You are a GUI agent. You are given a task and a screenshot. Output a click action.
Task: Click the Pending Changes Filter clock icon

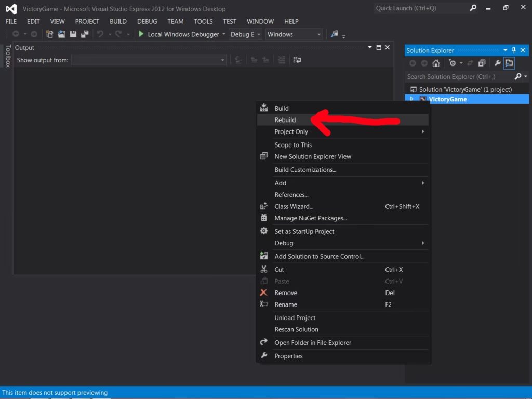[453, 63]
